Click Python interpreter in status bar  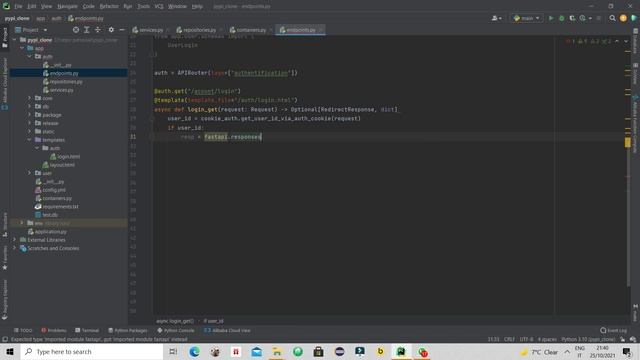[589, 339]
